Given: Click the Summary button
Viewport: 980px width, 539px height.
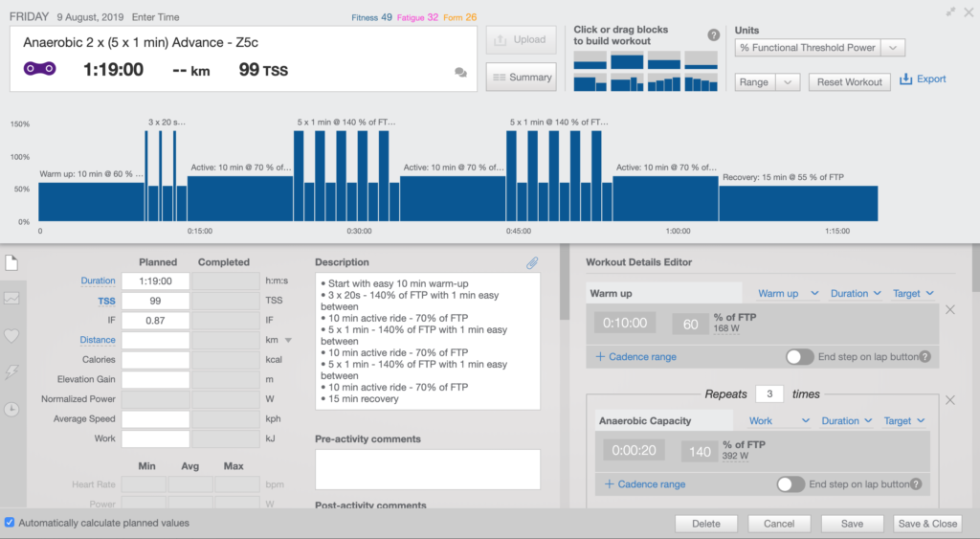Looking at the screenshot, I should (x=521, y=78).
